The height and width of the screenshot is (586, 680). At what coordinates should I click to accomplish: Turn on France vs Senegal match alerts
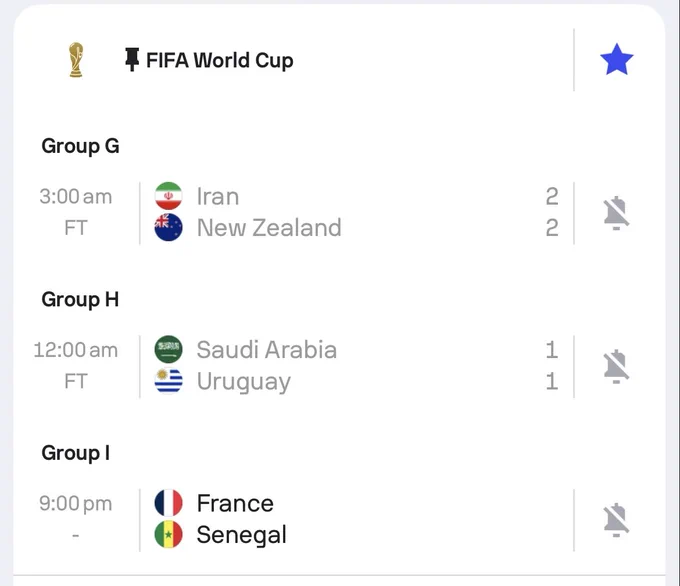point(616,520)
